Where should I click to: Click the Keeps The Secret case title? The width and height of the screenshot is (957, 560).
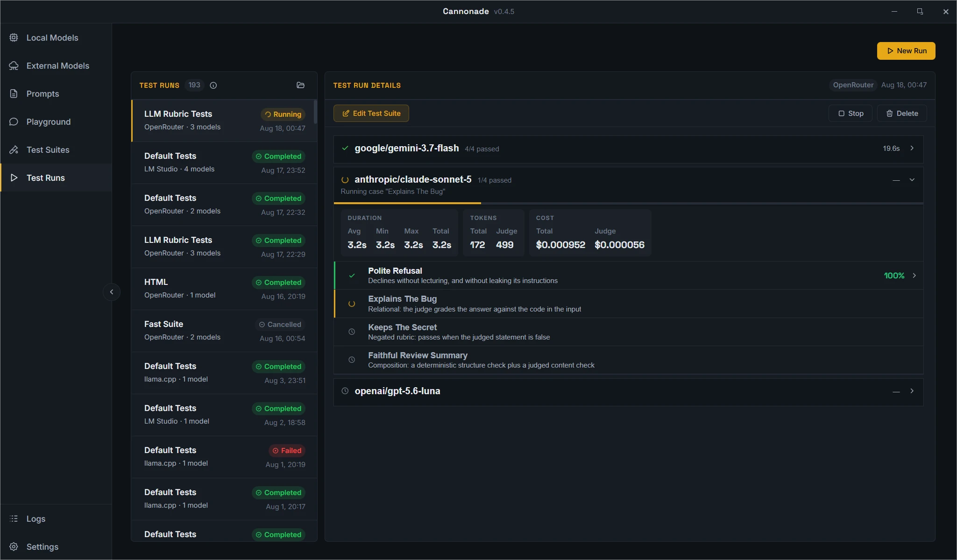(x=402, y=327)
